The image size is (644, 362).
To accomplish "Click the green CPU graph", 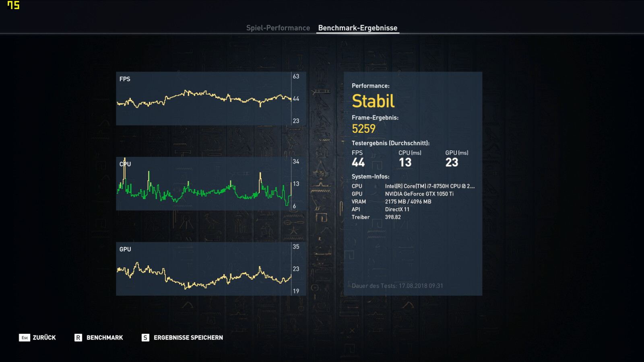I will [203, 191].
